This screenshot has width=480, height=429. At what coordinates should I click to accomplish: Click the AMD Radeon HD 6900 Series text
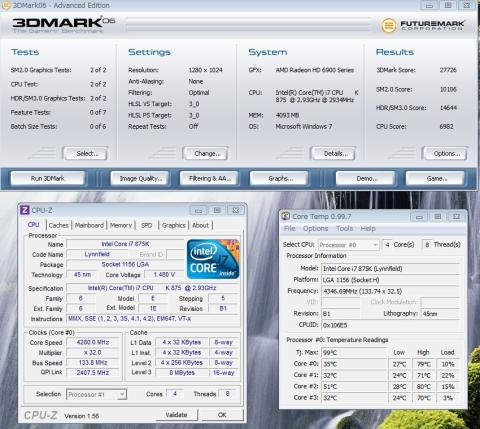(x=315, y=70)
